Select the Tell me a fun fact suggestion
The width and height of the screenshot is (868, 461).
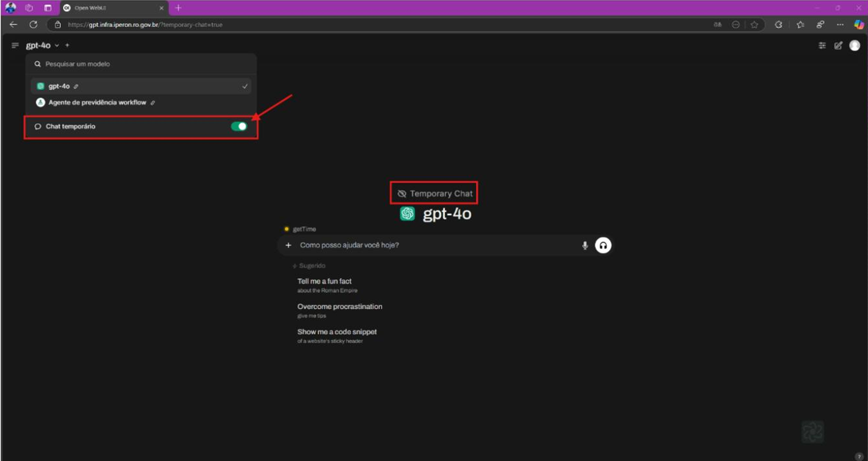[x=328, y=285]
